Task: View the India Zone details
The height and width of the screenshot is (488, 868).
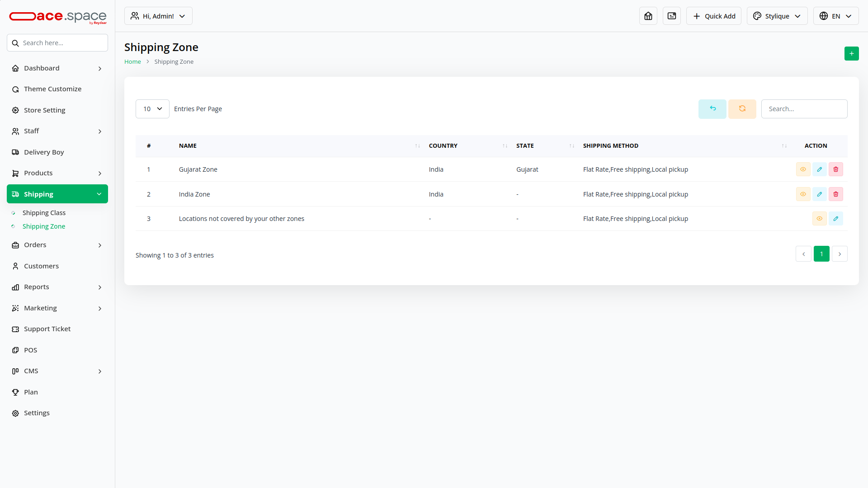Action: click(803, 194)
